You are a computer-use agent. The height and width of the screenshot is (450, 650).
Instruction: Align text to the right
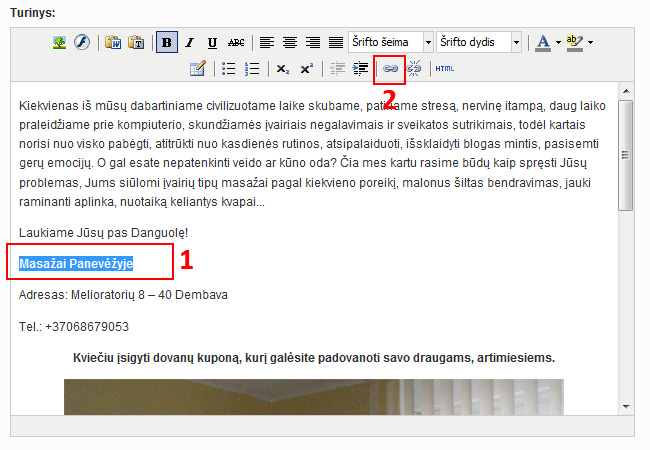click(x=313, y=42)
